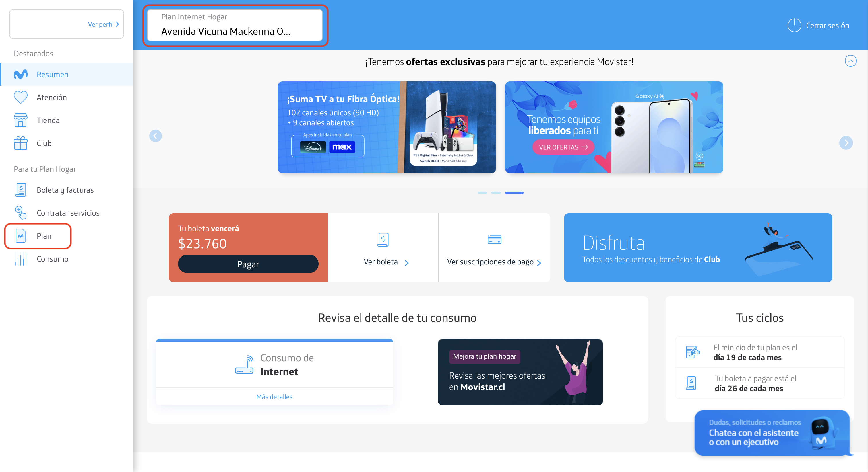Click the Disney+ logo in TV banner
Image resolution: width=868 pixels, height=472 pixels.
pyautogui.click(x=313, y=147)
